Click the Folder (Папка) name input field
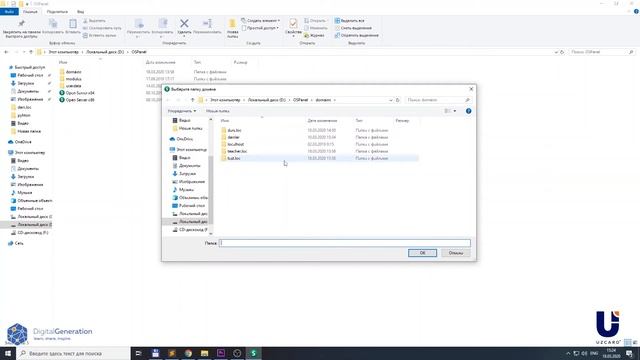Screen dimensions: 640x360 (x=345, y=243)
